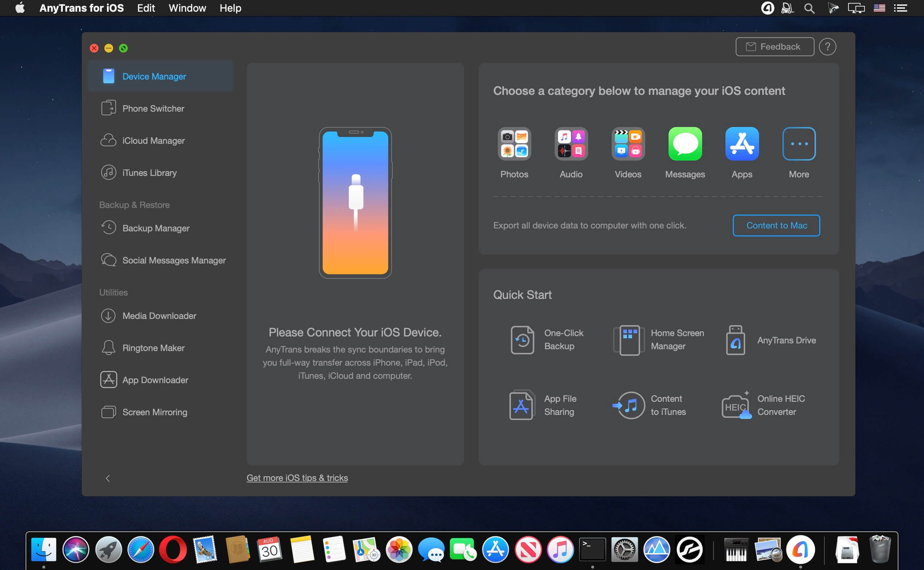Image resolution: width=924 pixels, height=570 pixels.
Task: Open iTunes Library sidebar item
Action: [149, 172]
